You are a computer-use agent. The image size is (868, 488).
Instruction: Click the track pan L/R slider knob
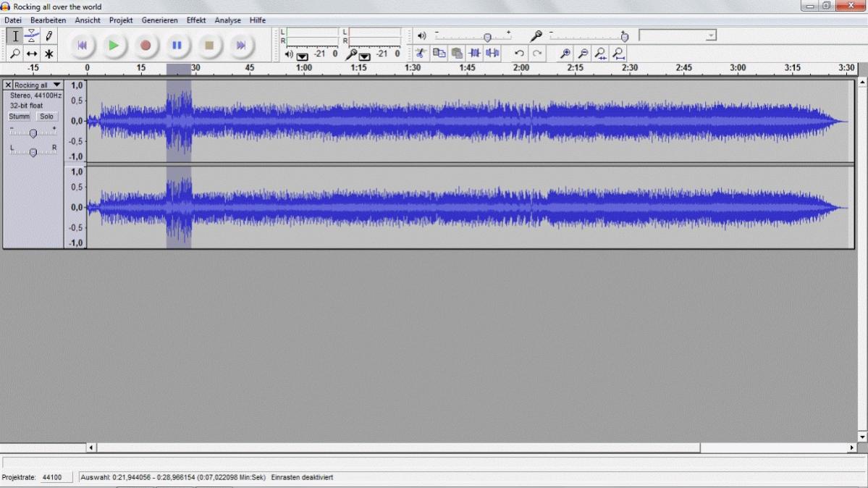pos(33,152)
